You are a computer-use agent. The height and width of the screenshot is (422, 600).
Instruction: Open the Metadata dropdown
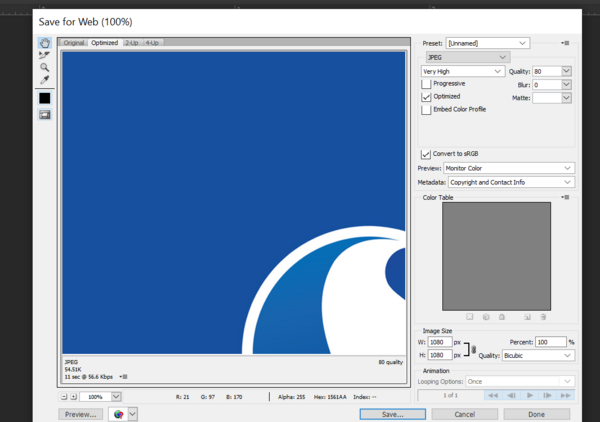(511, 182)
